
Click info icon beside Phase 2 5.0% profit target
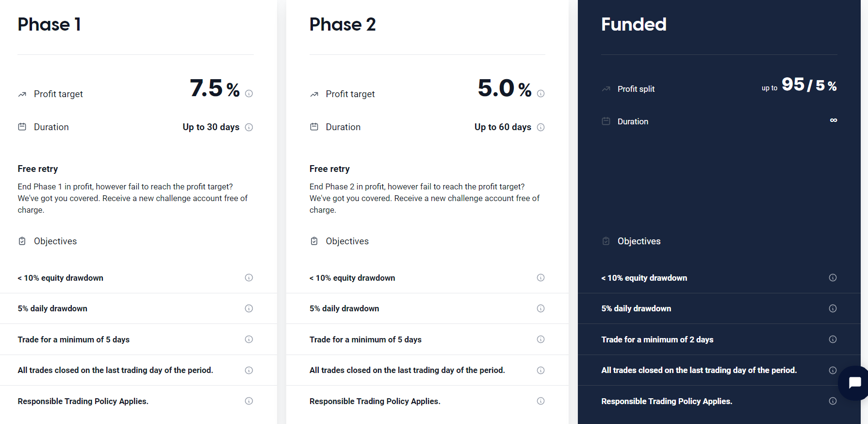(540, 94)
